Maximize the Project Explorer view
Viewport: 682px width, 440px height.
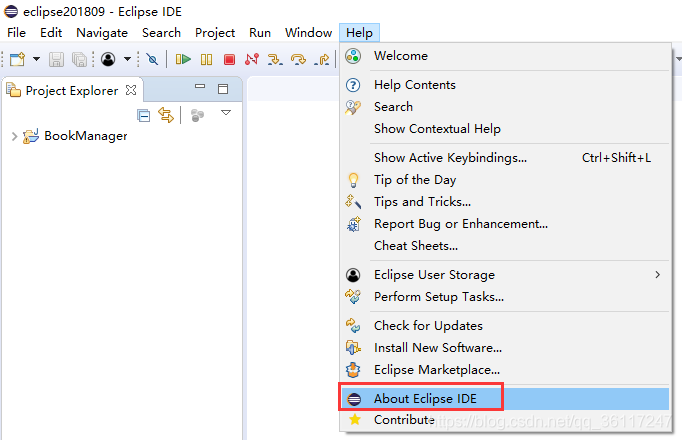click(223, 89)
